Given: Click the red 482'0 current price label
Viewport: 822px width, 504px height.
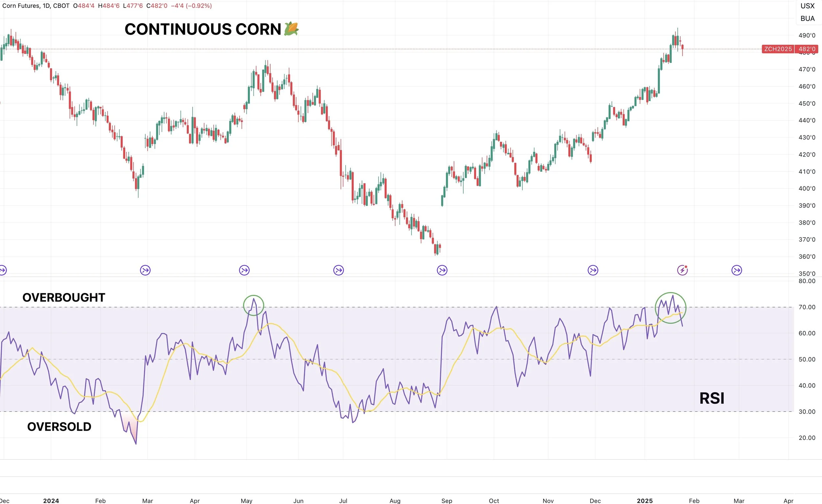Looking at the screenshot, I should click(807, 49).
